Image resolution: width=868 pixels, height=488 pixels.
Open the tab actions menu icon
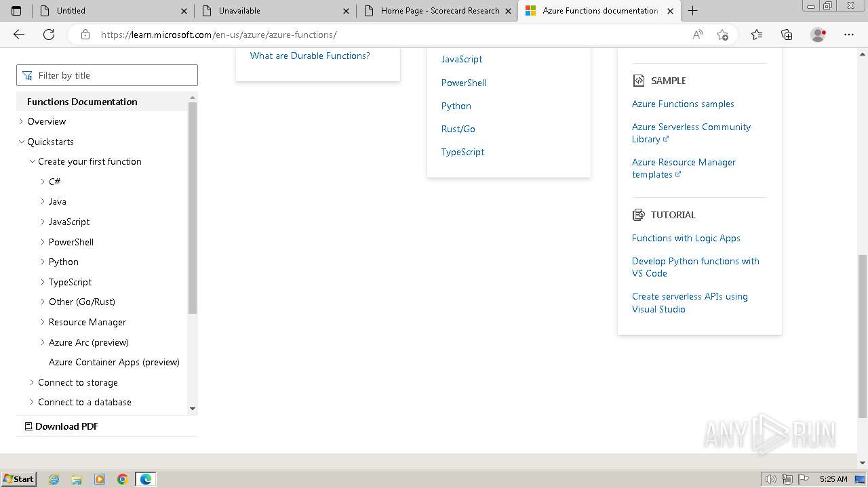[x=16, y=11]
